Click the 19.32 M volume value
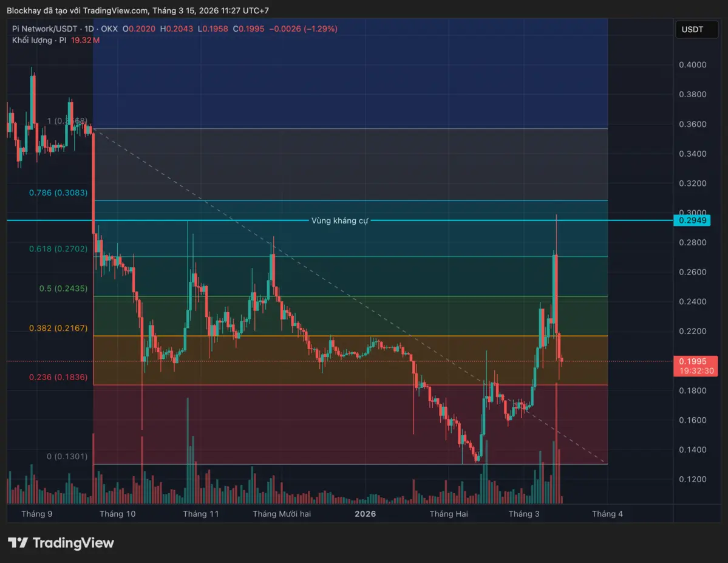 tap(86, 40)
